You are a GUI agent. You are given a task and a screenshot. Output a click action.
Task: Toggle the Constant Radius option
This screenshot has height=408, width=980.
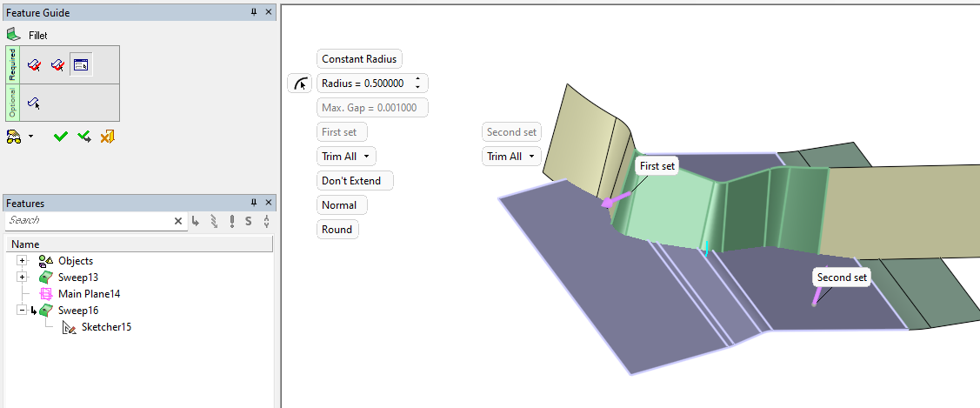(x=359, y=59)
